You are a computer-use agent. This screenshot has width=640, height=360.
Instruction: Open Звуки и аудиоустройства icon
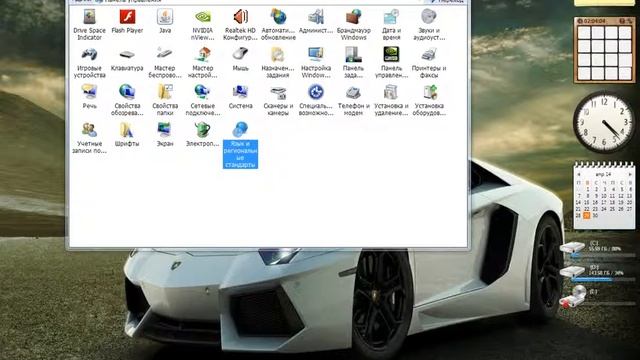coord(429,24)
